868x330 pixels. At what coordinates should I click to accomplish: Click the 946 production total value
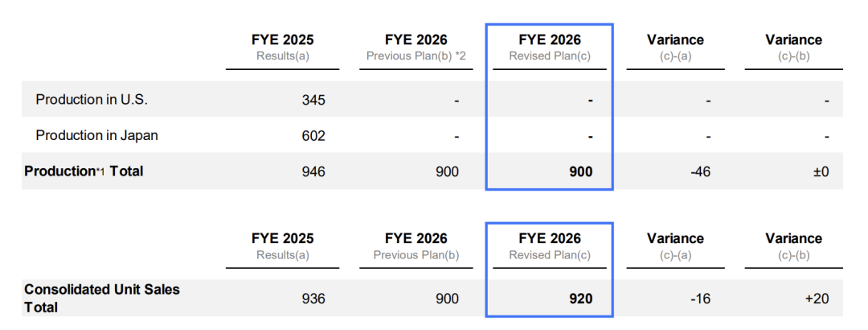[313, 171]
